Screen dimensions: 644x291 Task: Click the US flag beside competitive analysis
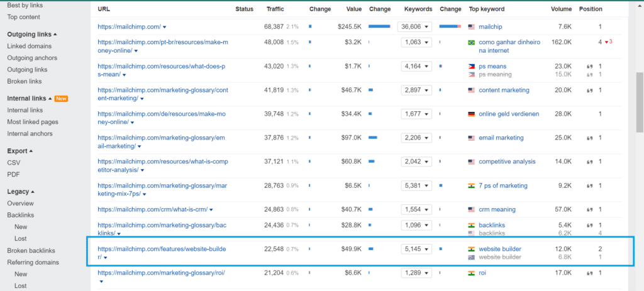[472, 162]
